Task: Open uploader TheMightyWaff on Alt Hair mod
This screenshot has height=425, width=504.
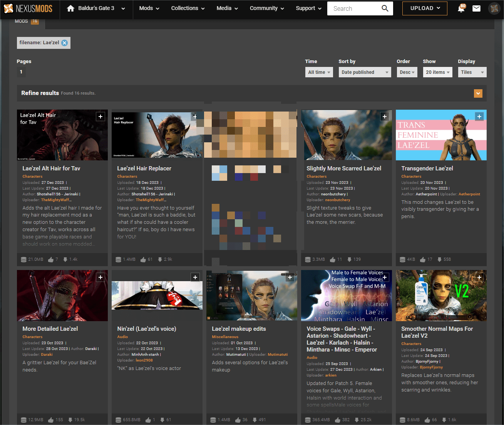Action: [x=56, y=200]
